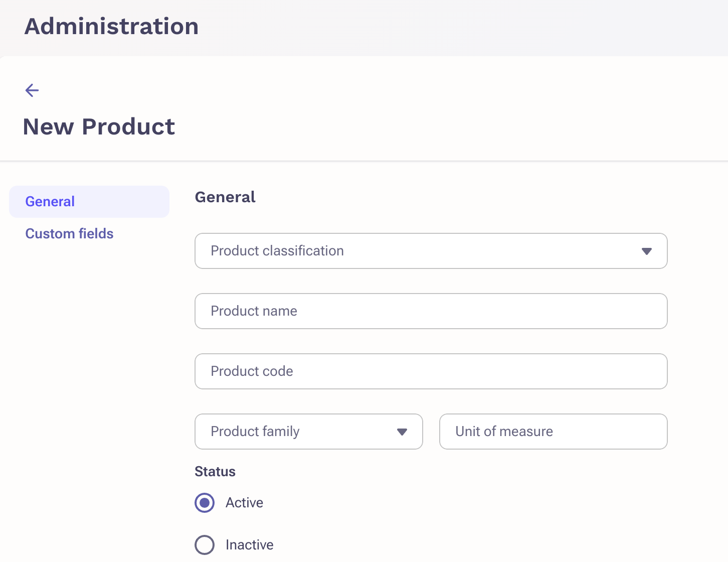Image resolution: width=728 pixels, height=562 pixels.
Task: Click the filled inner dot of the Active radio
Action: [205, 503]
